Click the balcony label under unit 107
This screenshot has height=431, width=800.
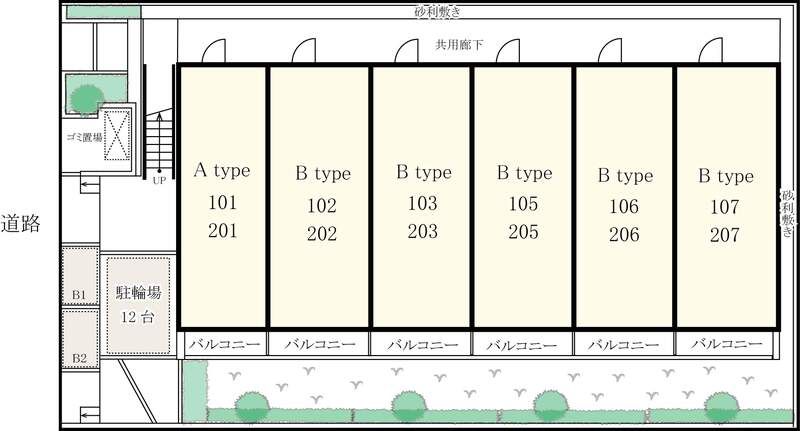coord(727,344)
